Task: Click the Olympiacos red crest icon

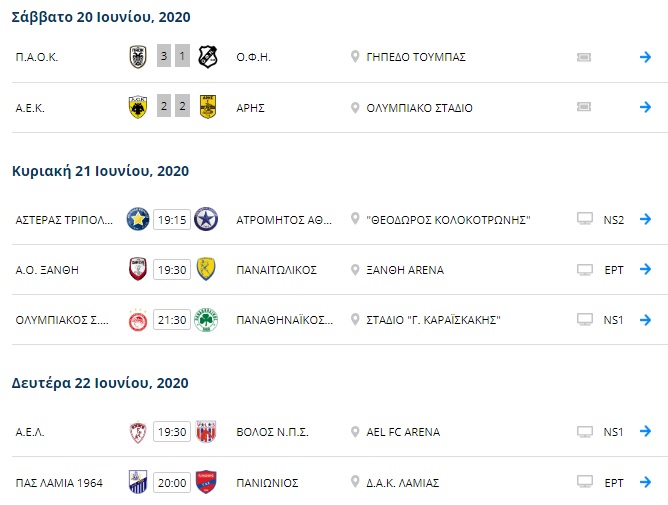Action: 138,320
